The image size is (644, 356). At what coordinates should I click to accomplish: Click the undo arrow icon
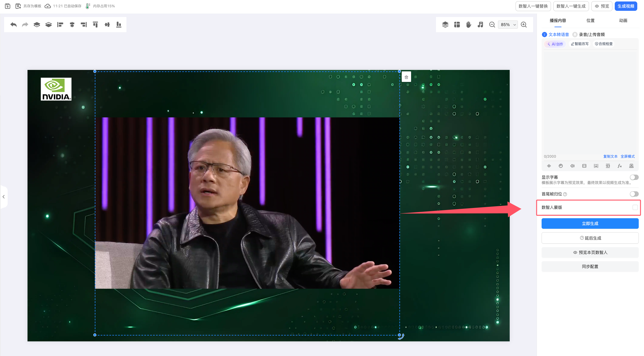point(13,25)
